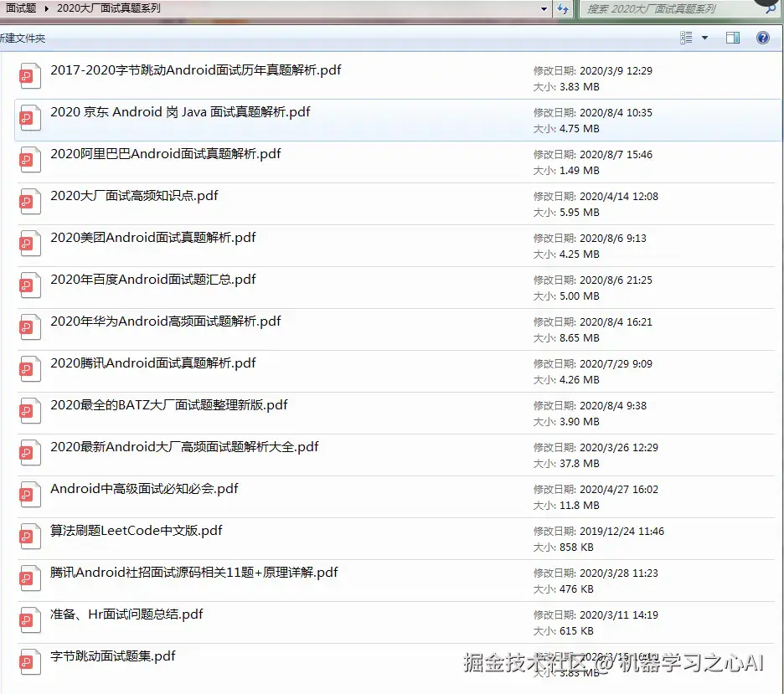Click modified date 2020/8/4 10:35
The width and height of the screenshot is (784, 694).
click(x=616, y=113)
